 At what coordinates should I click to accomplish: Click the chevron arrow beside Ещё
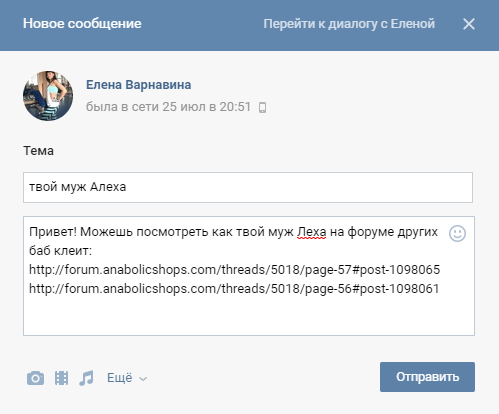pos(143,379)
